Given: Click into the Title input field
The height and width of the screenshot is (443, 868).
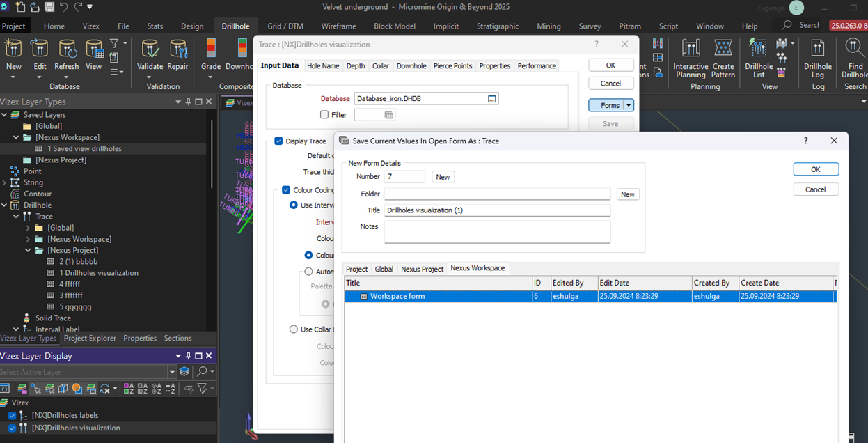Looking at the screenshot, I should click(497, 210).
